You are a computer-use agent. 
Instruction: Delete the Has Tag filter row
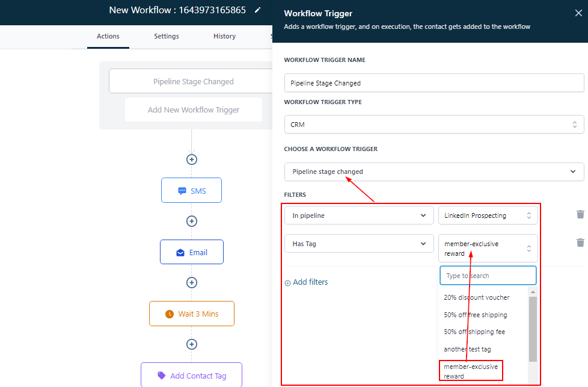(x=580, y=243)
